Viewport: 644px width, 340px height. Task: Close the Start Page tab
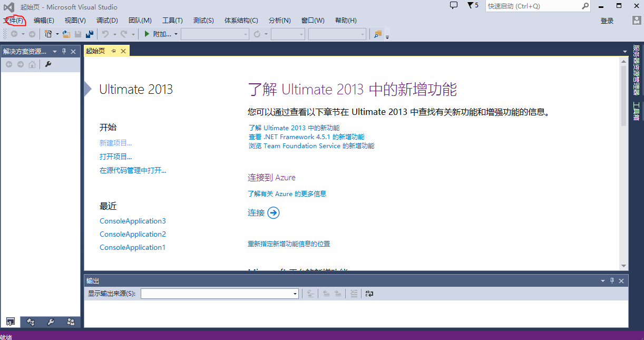pos(123,51)
